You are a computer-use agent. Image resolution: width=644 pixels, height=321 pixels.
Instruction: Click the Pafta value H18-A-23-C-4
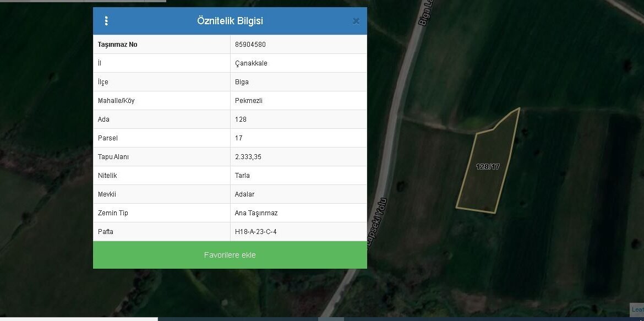coord(256,232)
